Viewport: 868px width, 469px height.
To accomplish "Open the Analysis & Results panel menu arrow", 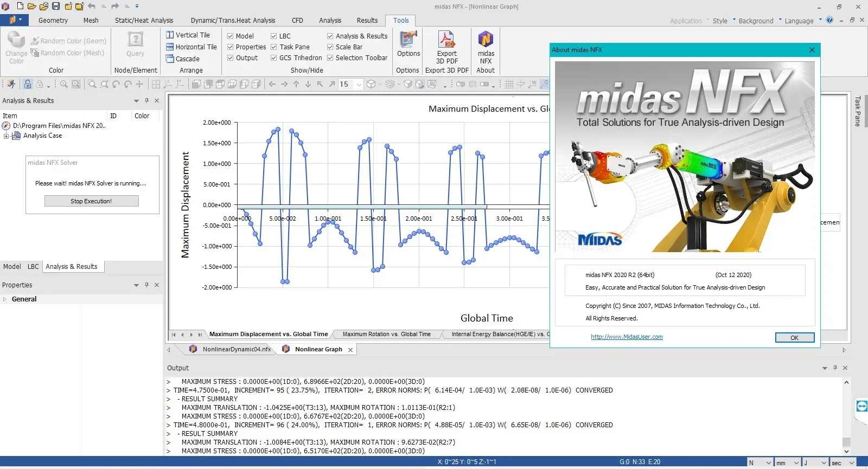I will pos(136,101).
